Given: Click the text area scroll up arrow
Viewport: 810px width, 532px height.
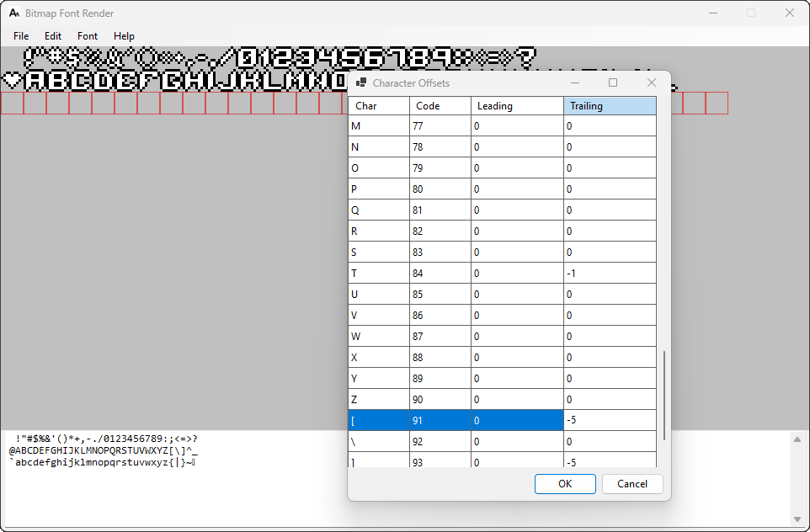Looking at the screenshot, I should [x=797, y=439].
